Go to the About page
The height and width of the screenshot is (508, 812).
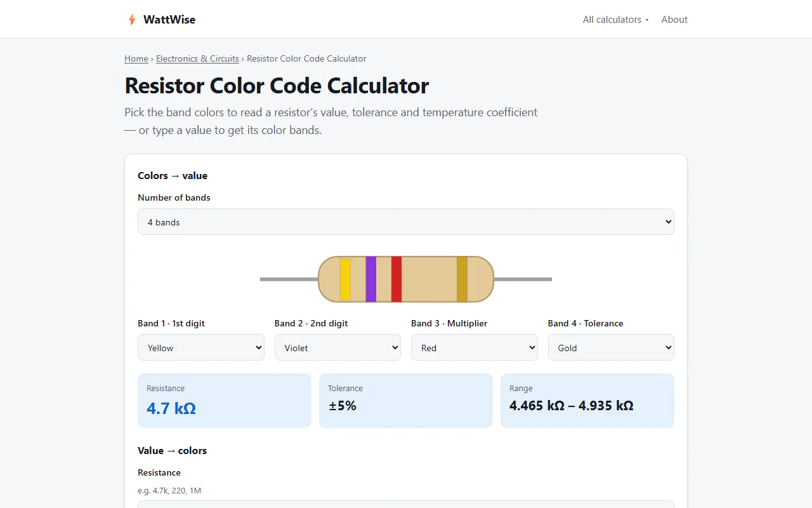tap(674, 20)
